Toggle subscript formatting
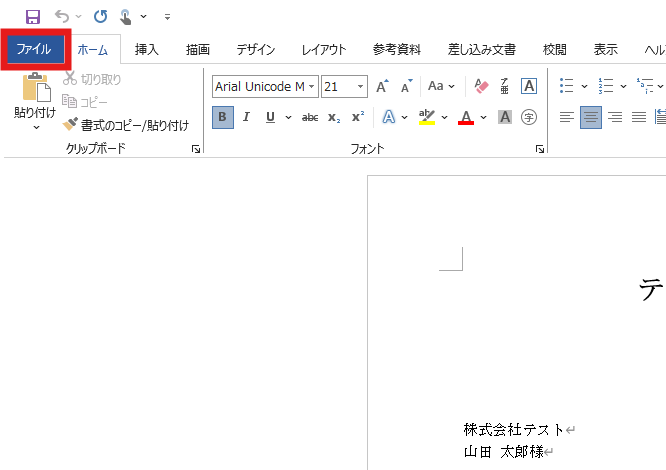 [334, 118]
